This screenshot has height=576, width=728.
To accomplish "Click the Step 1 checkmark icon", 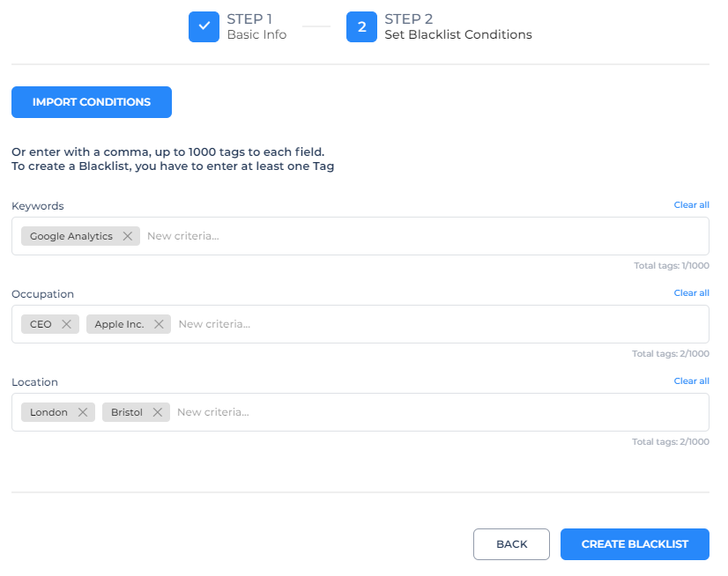I will click(204, 27).
